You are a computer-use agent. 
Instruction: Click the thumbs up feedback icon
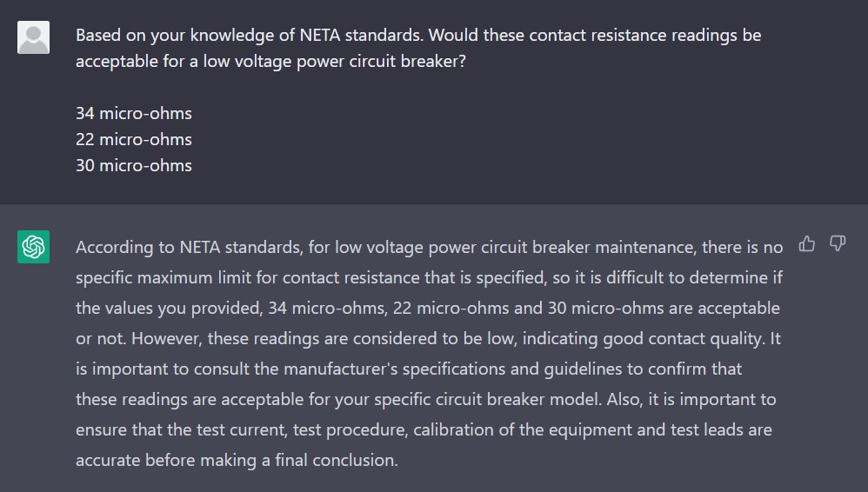(807, 244)
